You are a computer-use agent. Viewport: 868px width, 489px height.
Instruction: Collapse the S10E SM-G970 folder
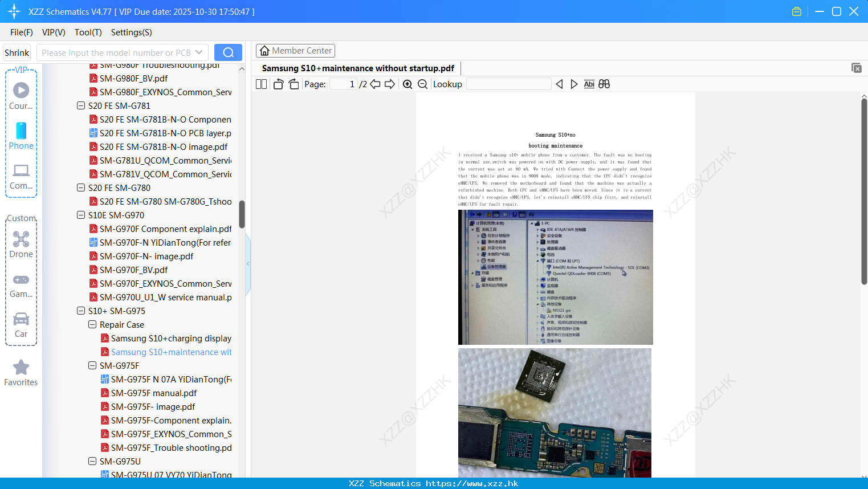pos(81,215)
